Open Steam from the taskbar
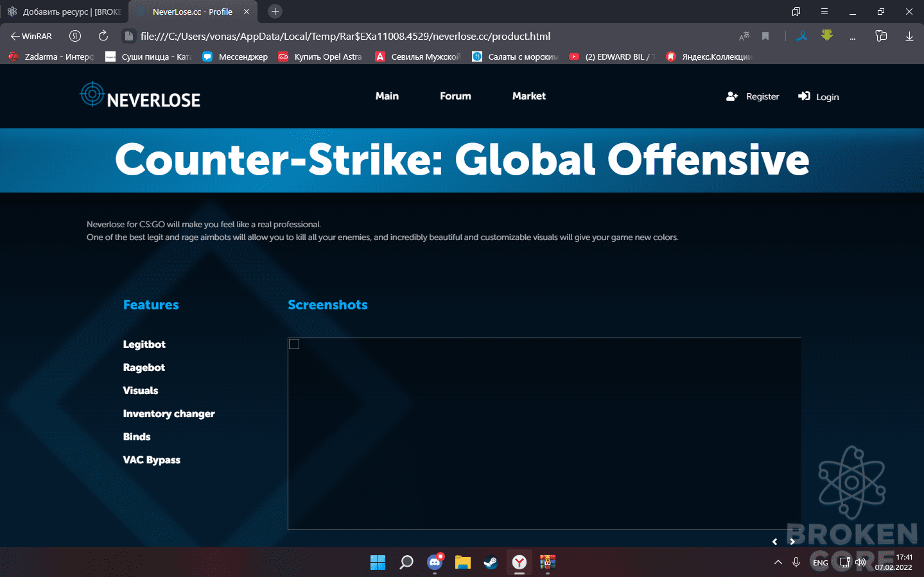This screenshot has height=577, width=924. pyautogui.click(x=491, y=562)
